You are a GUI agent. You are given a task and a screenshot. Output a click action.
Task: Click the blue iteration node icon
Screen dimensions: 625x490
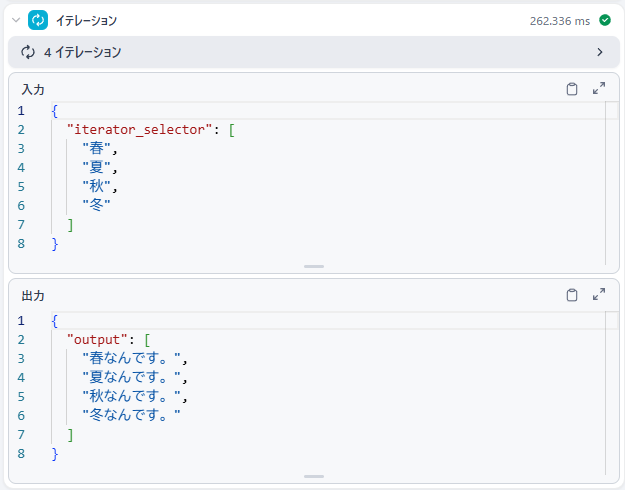[x=38, y=20]
